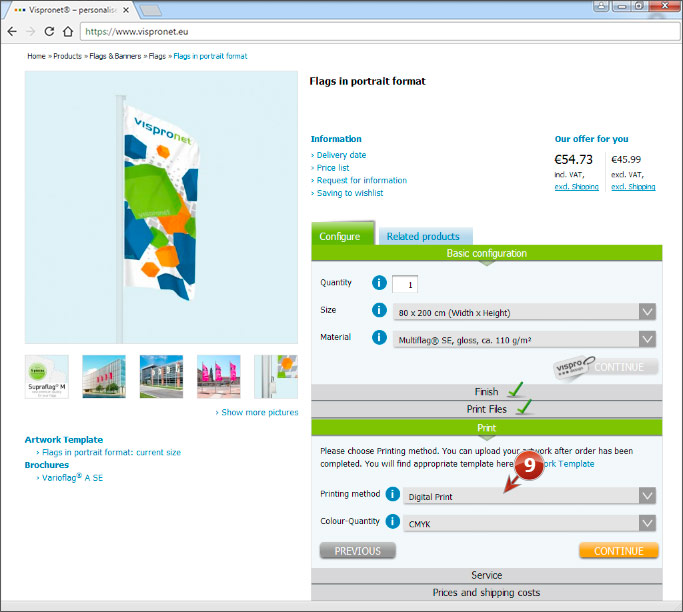Open the Printing method info icon

(392, 494)
